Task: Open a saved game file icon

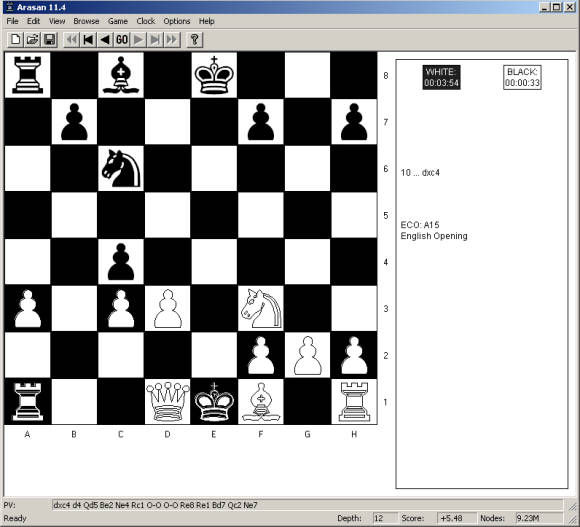Action: pyautogui.click(x=33, y=40)
